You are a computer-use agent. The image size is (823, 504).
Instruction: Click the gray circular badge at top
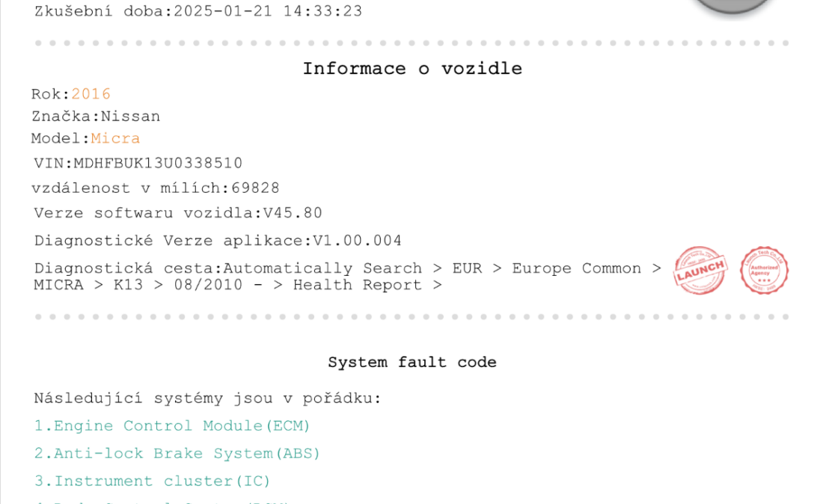click(x=732, y=5)
